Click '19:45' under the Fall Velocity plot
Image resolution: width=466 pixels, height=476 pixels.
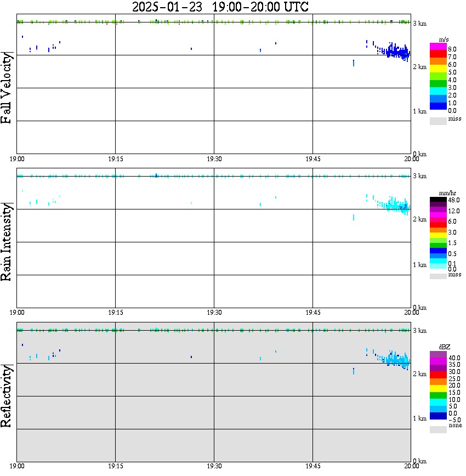coord(313,159)
